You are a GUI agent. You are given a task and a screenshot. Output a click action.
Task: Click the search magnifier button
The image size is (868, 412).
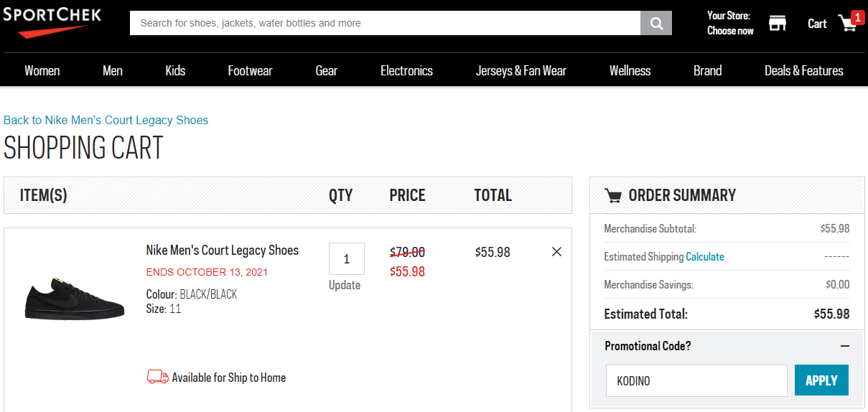656,23
